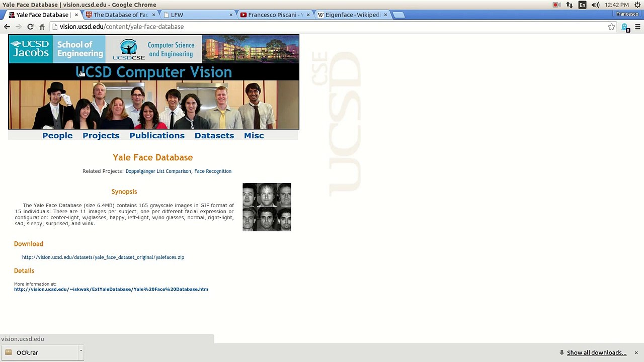Open the system gear menu in top panel

[637, 5]
